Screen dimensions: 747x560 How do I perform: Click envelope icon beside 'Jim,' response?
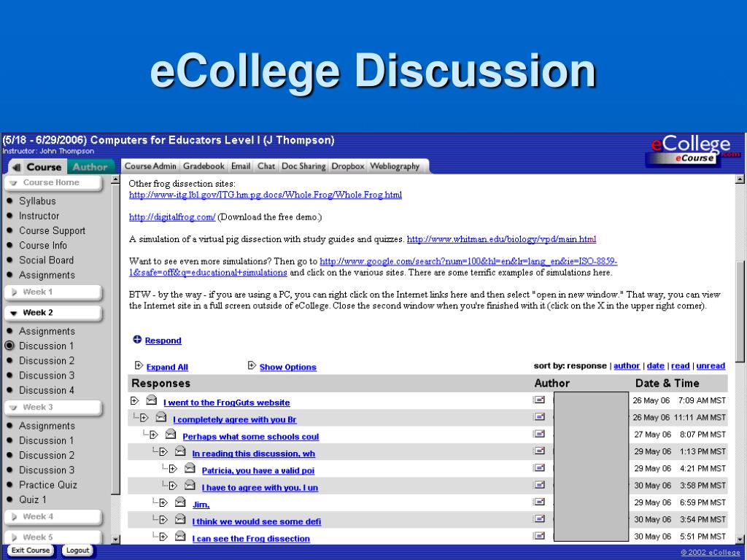(x=180, y=502)
